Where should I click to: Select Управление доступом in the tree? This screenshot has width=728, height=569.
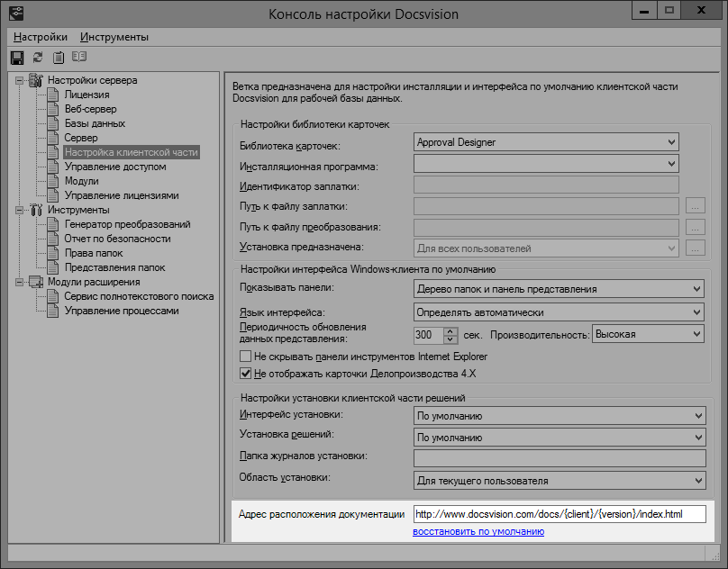pyautogui.click(x=114, y=167)
